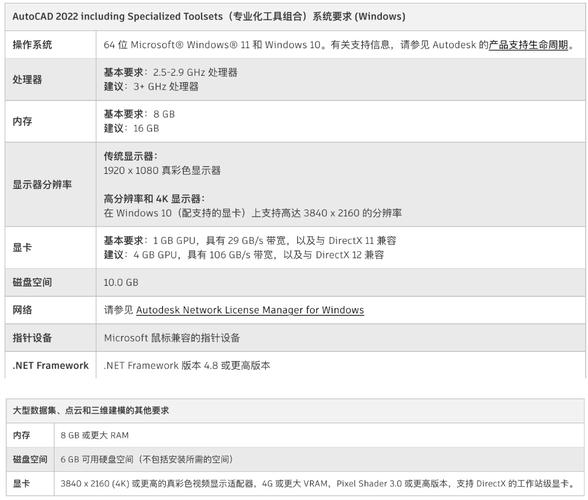The width and height of the screenshot is (588, 500).
Task: Click the 高分辨率和 4K 显示器 heading
Action: 154,199
